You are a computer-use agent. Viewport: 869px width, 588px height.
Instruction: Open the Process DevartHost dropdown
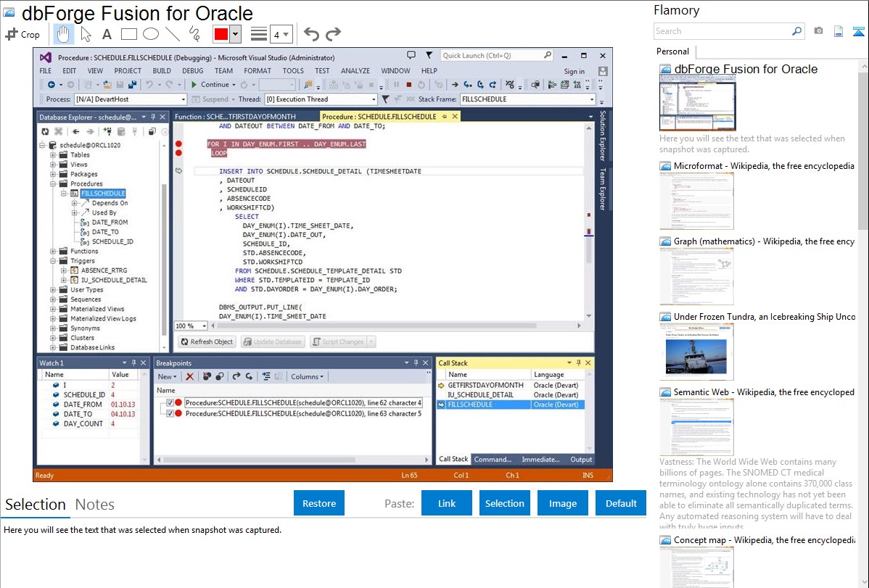pos(184,99)
